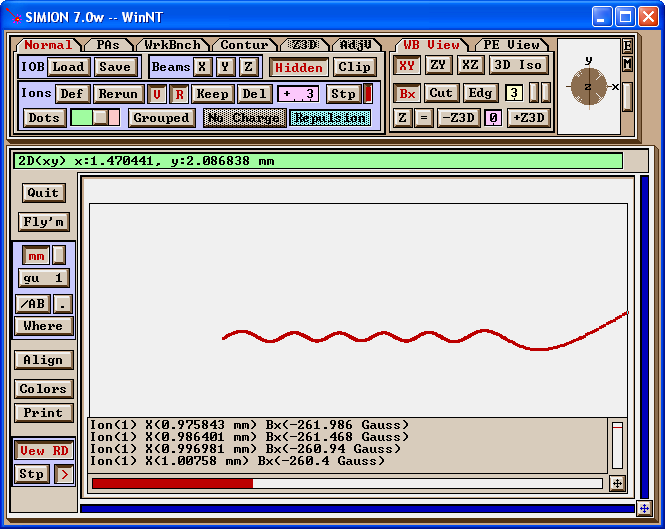Click the pan icon beside progress bar
This screenshot has height=529, width=665.
click(x=618, y=484)
